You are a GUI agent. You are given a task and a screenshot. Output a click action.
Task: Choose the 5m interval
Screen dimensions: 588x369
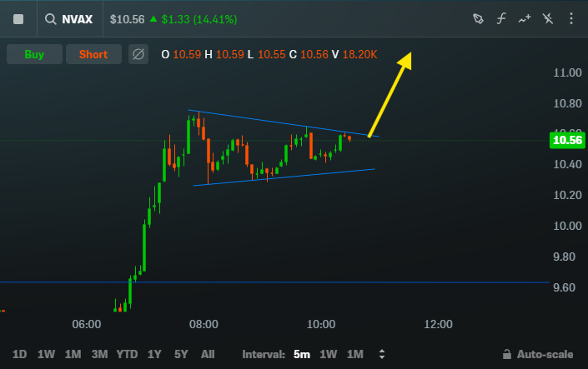(302, 354)
